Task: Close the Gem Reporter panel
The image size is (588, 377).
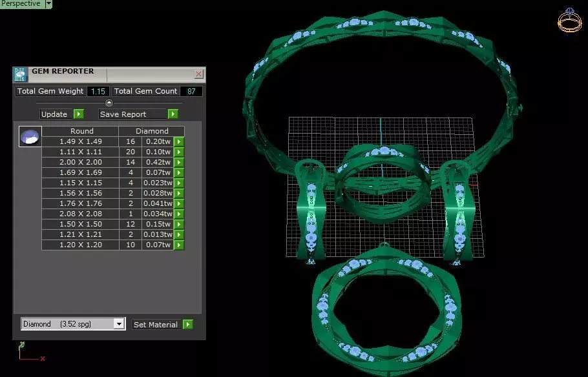Action: [199, 74]
